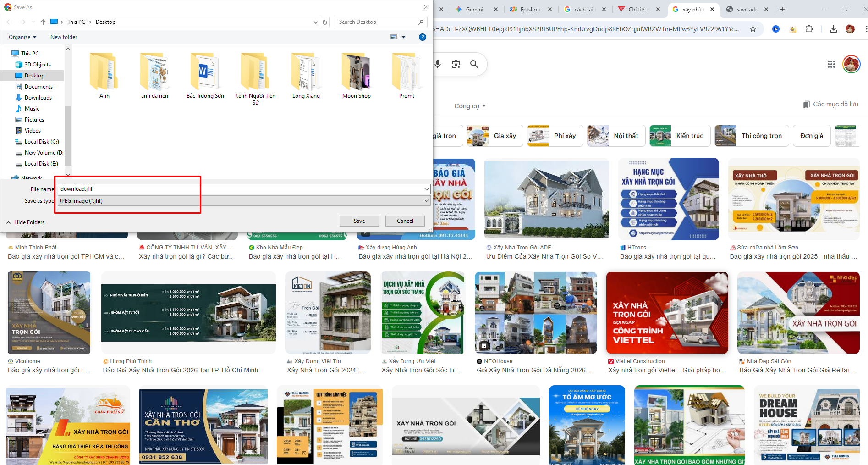Expand the Save as type dropdown
Screen dimensions: 868x465
click(426, 201)
